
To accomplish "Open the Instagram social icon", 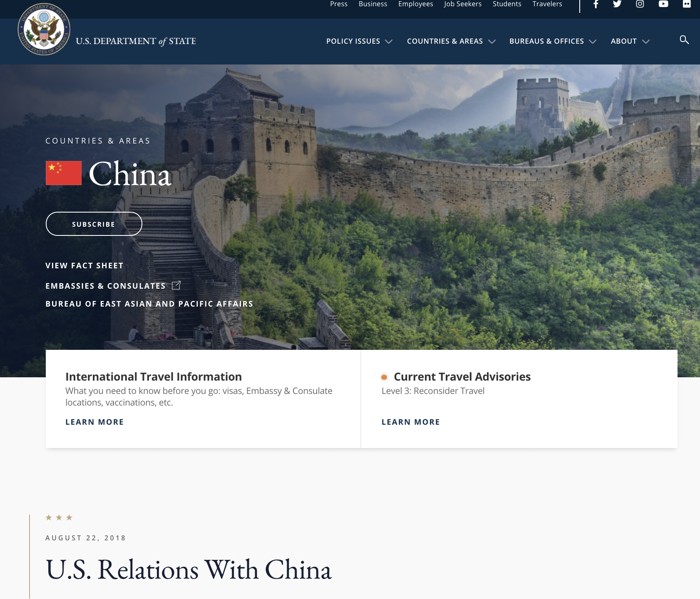I will click(x=640, y=4).
